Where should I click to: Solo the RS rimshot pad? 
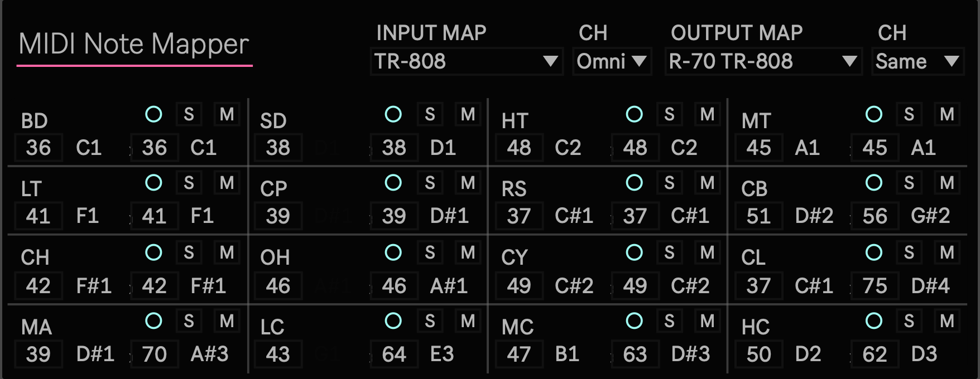[669, 182]
